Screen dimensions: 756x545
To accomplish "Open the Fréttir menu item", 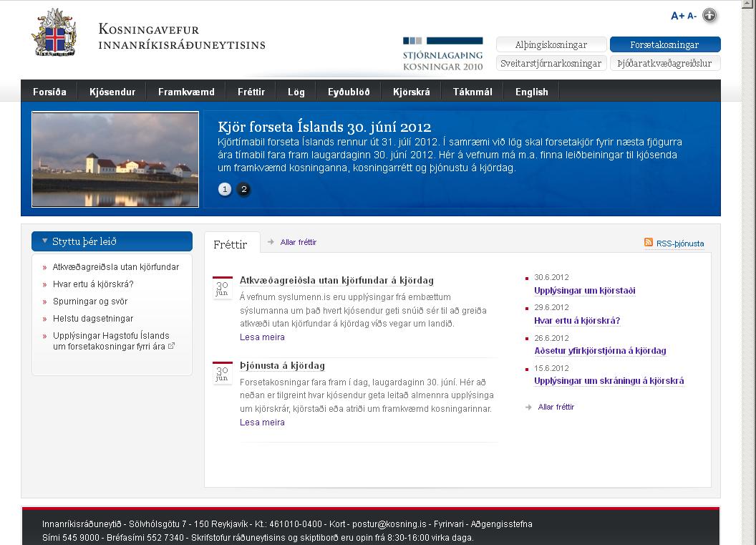I will coord(251,92).
